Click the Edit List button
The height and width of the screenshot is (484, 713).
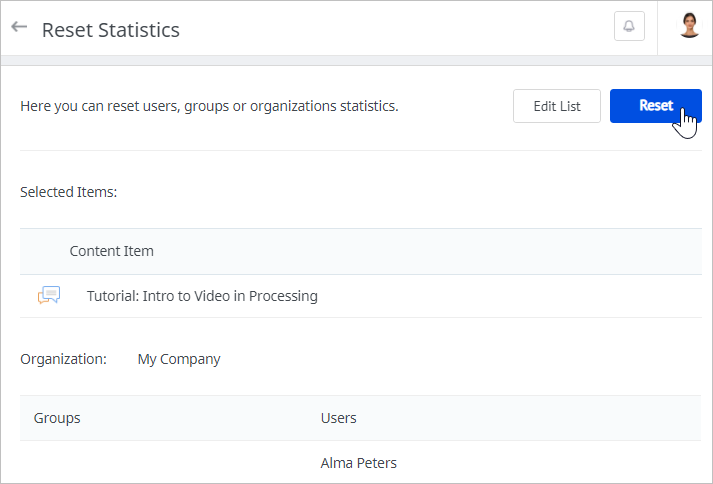(557, 106)
